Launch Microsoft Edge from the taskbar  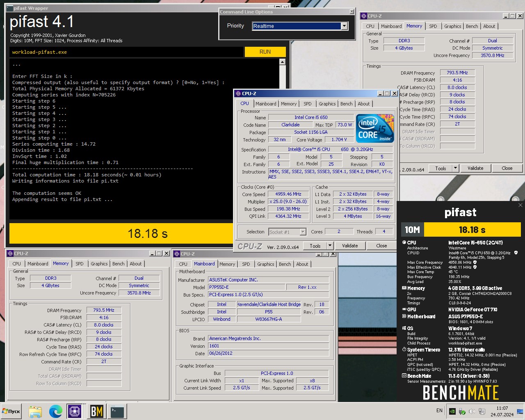click(x=56, y=411)
